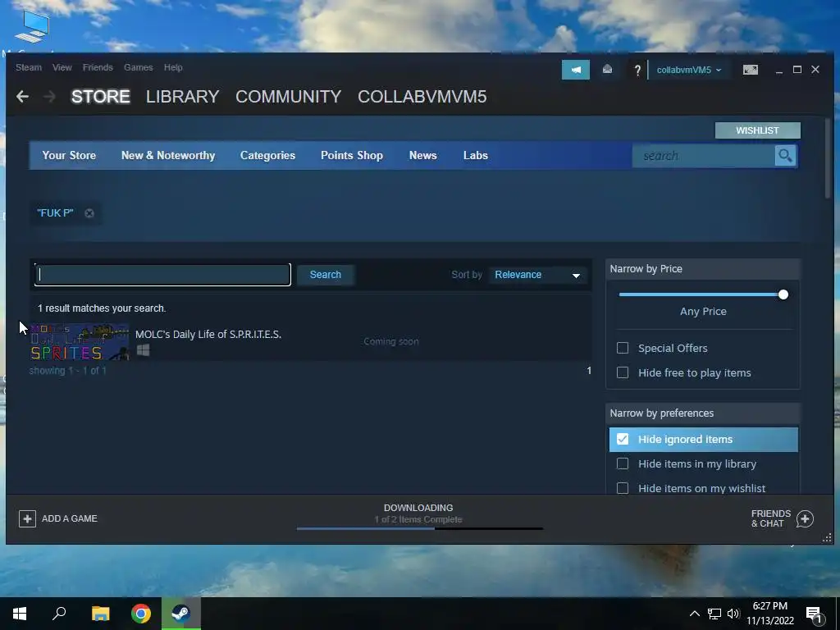Click the WISHLIST button
Image resolution: width=840 pixels, height=630 pixels.
(757, 130)
